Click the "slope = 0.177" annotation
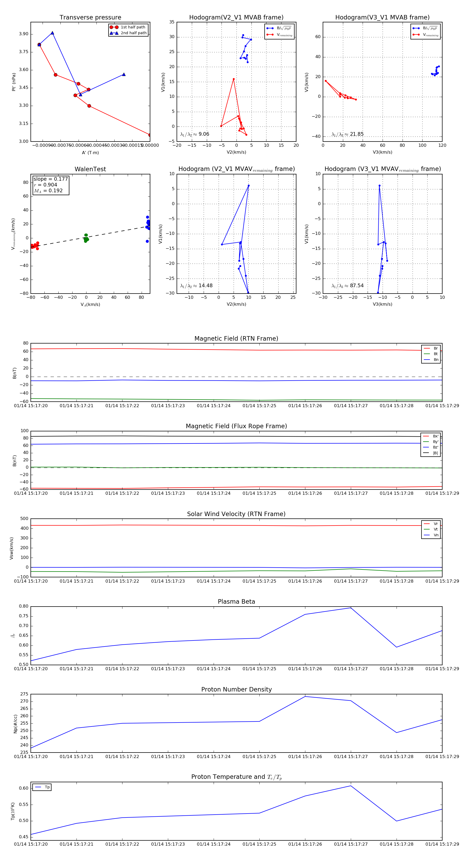The image size is (473, 868). pos(50,179)
